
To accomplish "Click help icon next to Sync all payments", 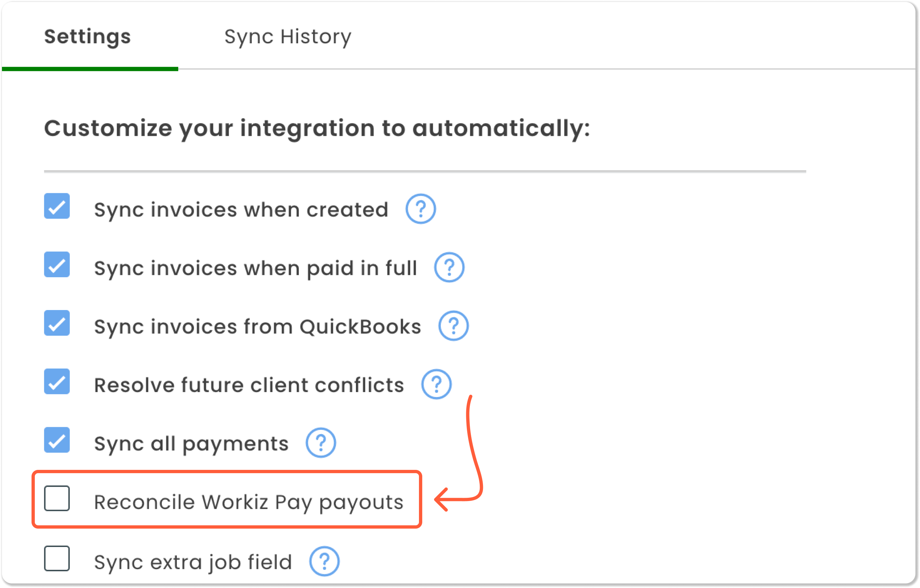I will tap(320, 443).
